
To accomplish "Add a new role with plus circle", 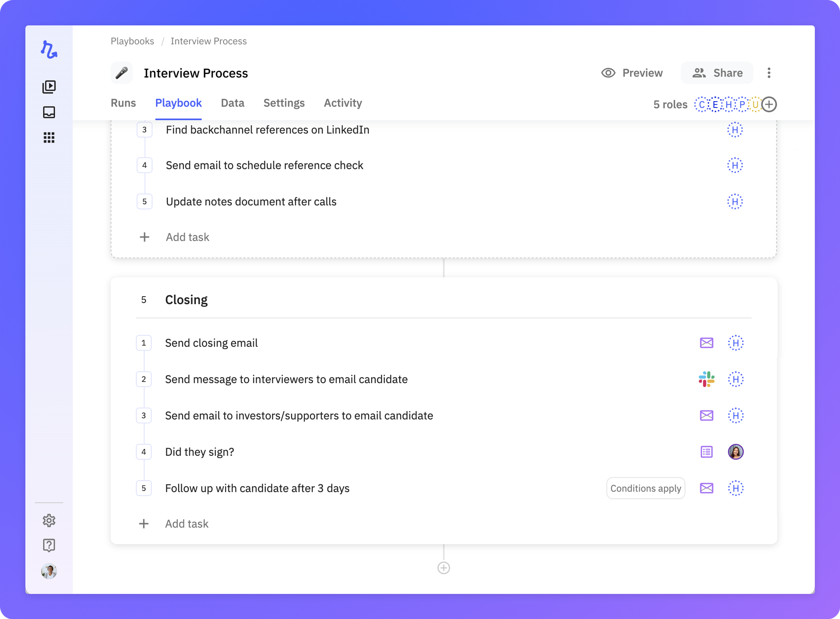I will 769,105.
